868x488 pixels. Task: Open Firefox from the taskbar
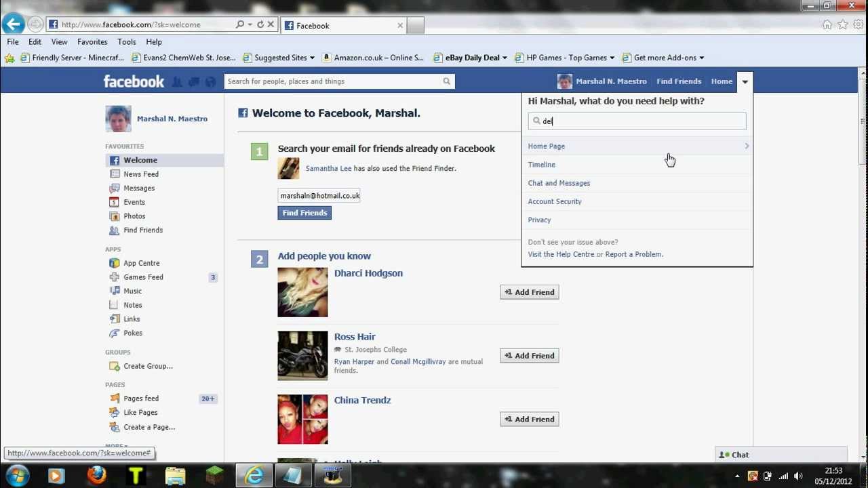[x=96, y=476]
